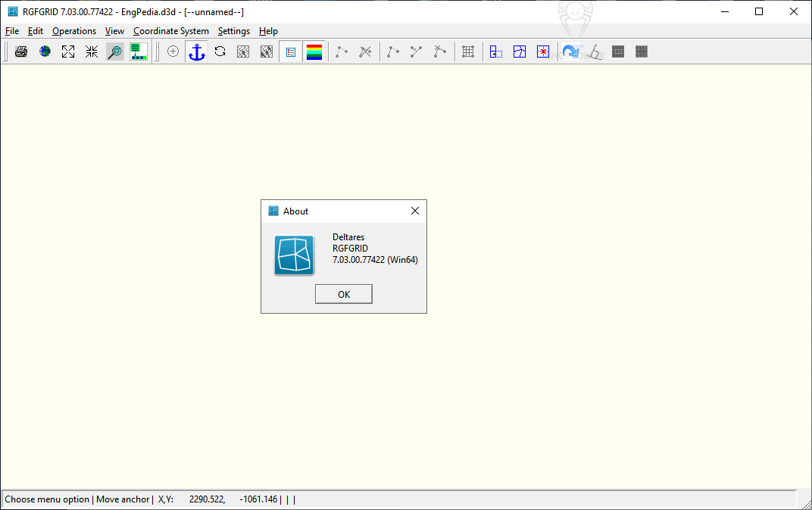Click the contracting arrows zoom-in icon
The image size is (812, 510).
pos(92,52)
